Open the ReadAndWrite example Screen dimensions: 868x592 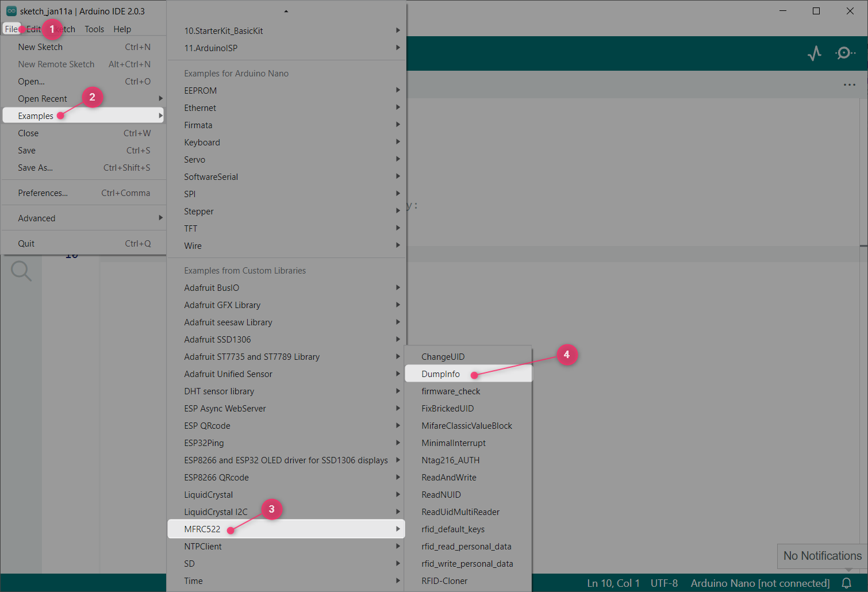click(468, 478)
